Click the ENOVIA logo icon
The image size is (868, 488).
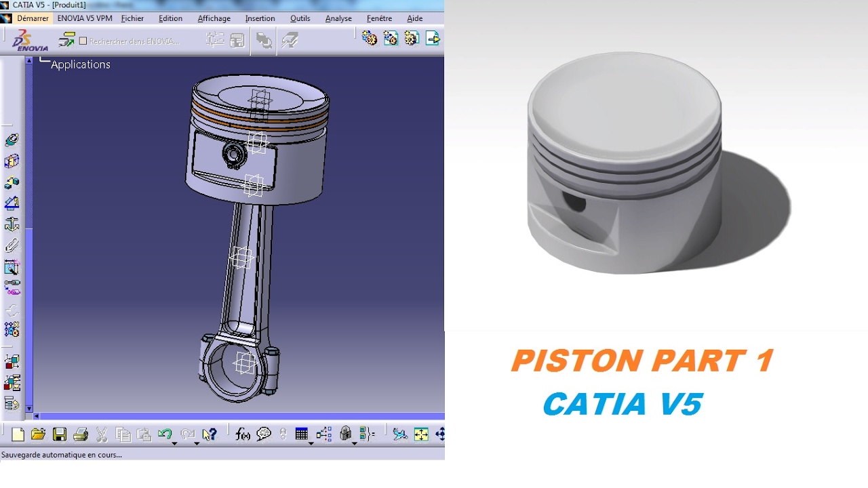(31, 41)
